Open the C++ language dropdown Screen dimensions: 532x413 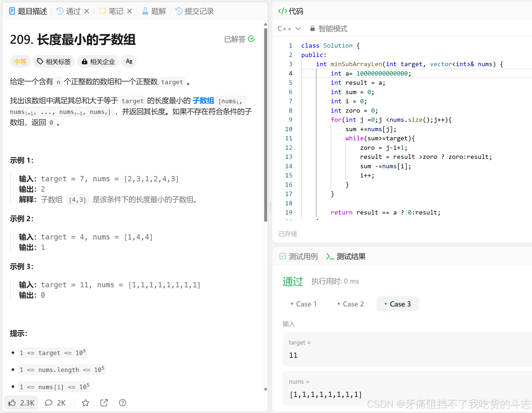pos(289,29)
